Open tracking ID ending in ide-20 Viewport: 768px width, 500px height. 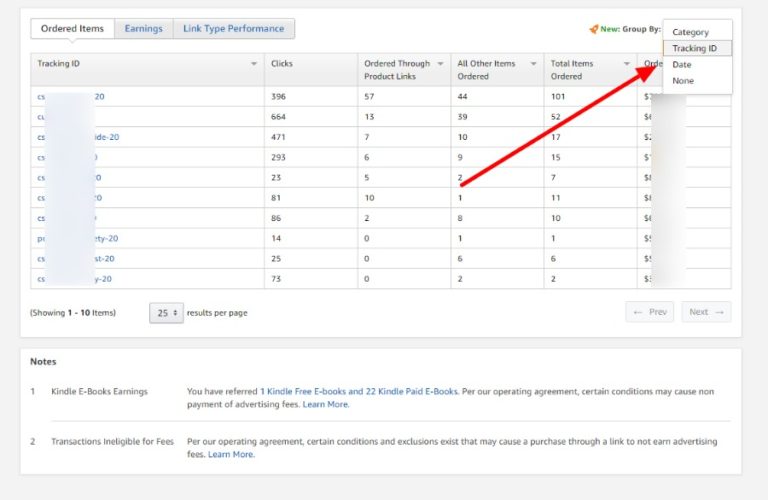coord(78,137)
